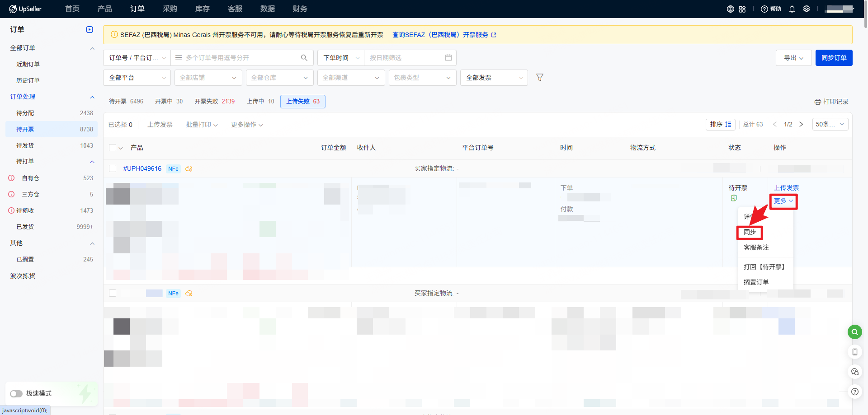This screenshot has height=415, width=868.
Task: Open the settings gear in the top bar
Action: coord(807,9)
